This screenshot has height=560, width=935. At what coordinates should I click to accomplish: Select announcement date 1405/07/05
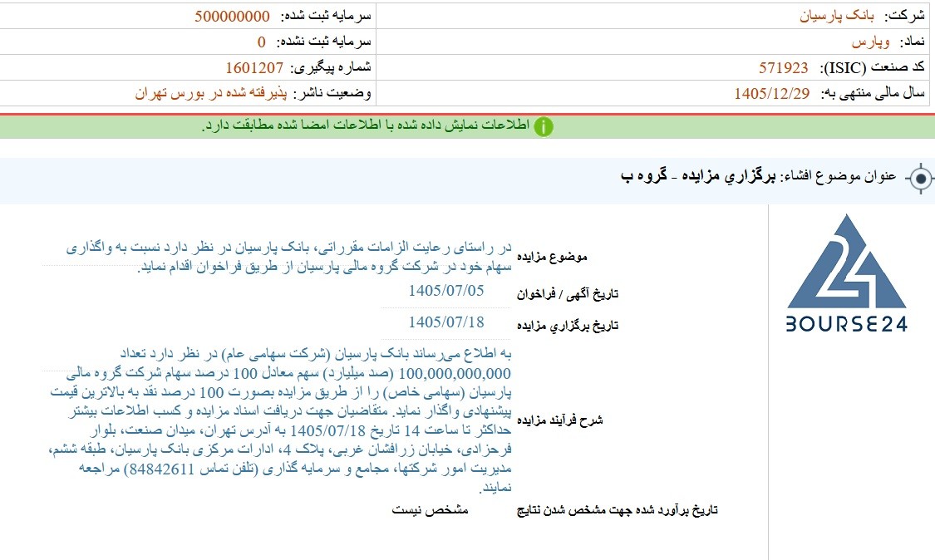pyautogui.click(x=446, y=291)
